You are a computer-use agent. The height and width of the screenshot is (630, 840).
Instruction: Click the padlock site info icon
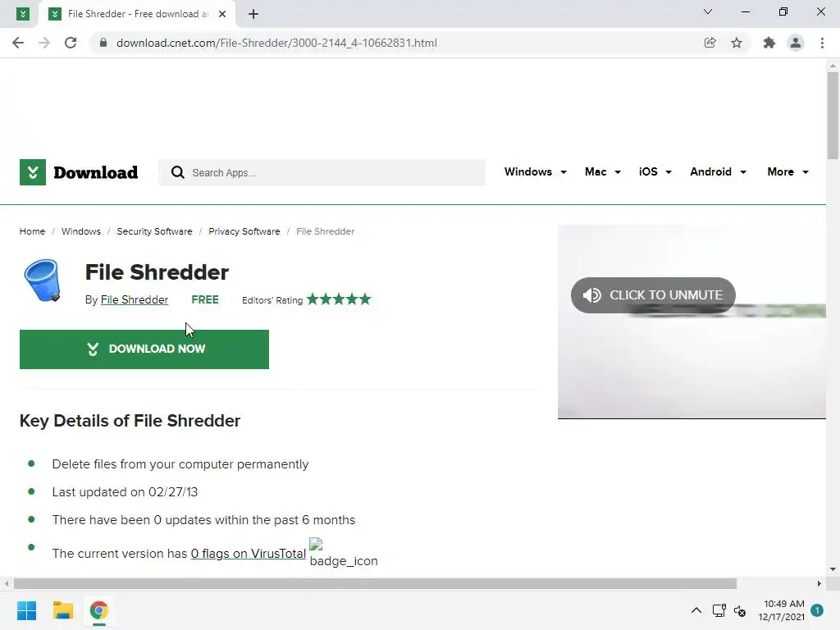[103, 43]
